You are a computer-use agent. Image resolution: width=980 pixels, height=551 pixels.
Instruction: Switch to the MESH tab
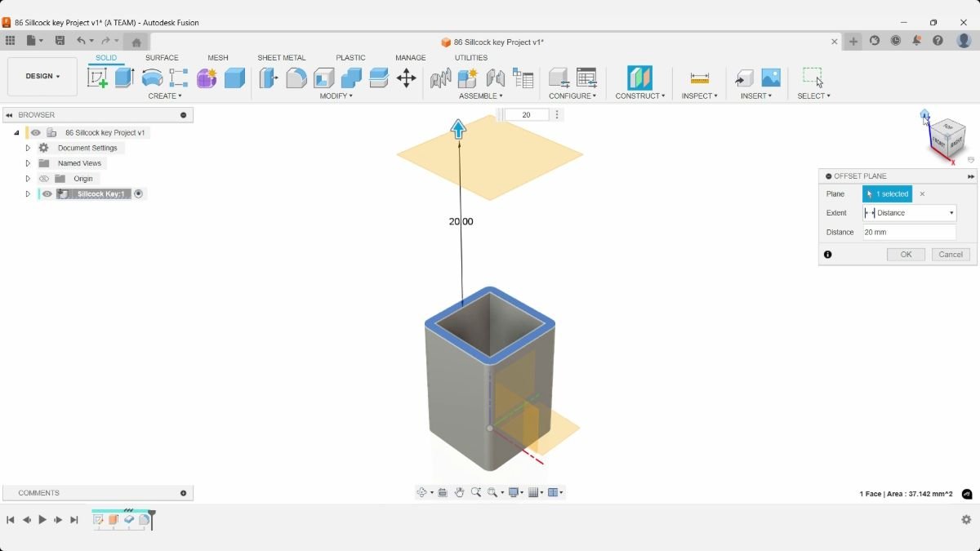pyautogui.click(x=218, y=58)
